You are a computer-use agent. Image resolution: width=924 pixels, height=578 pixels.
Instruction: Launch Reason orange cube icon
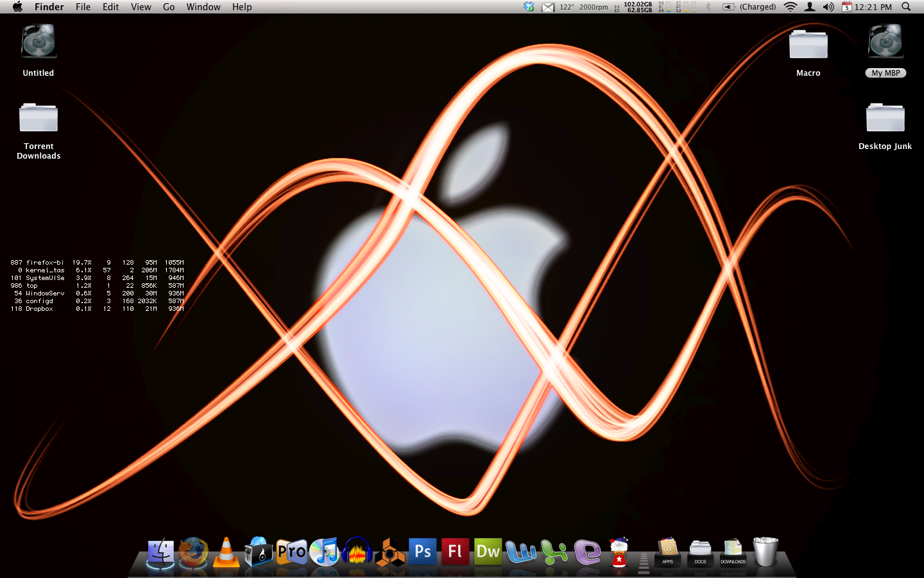(x=390, y=554)
